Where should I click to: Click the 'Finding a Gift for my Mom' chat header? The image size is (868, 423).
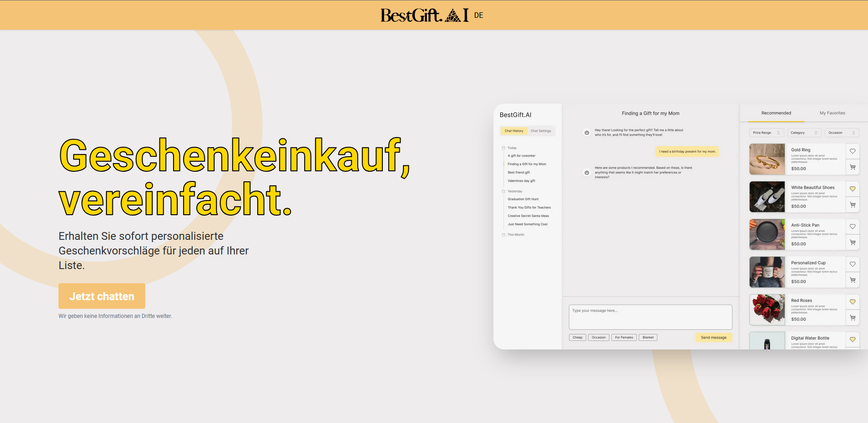tap(651, 113)
